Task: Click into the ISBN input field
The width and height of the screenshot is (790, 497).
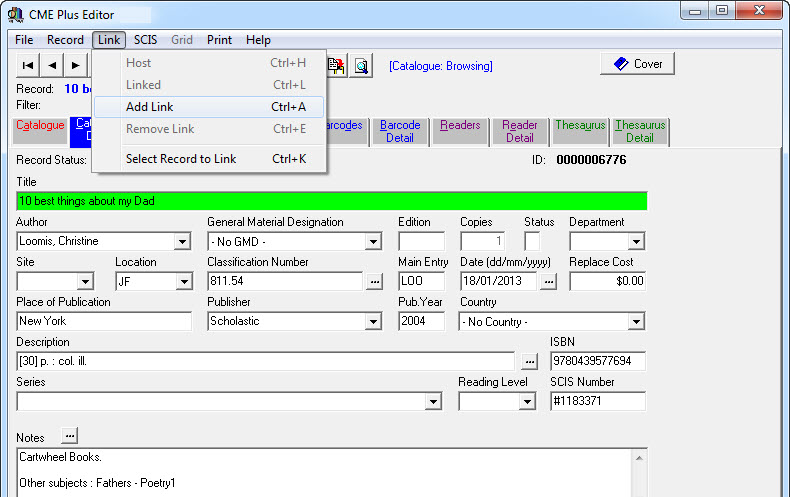Action: [x=597, y=361]
